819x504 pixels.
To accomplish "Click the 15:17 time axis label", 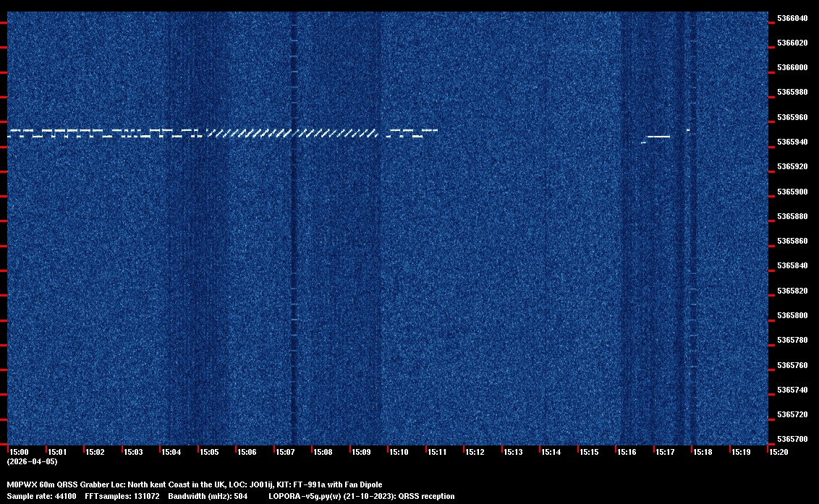I will pos(665,452).
